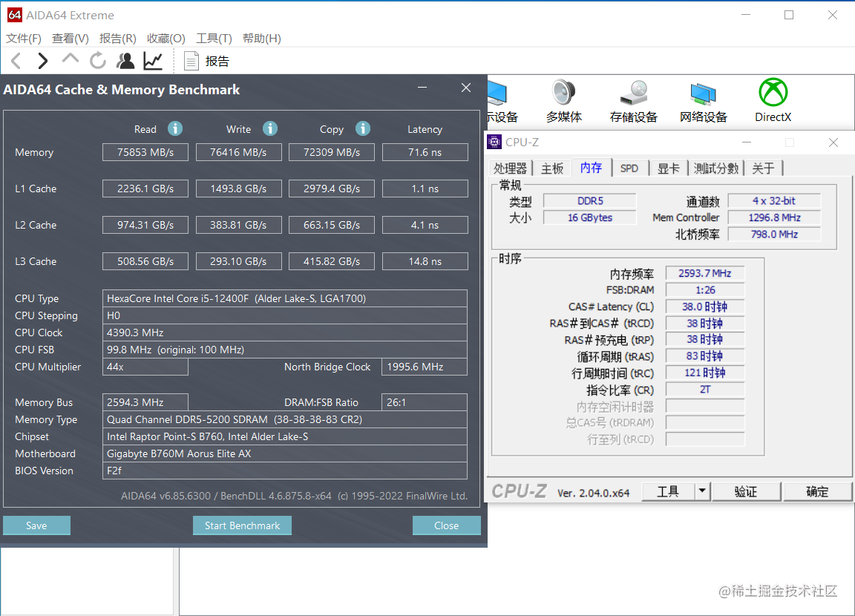Open the DirectX icon
Image resolution: width=855 pixels, height=616 pixels.
pyautogui.click(x=773, y=101)
